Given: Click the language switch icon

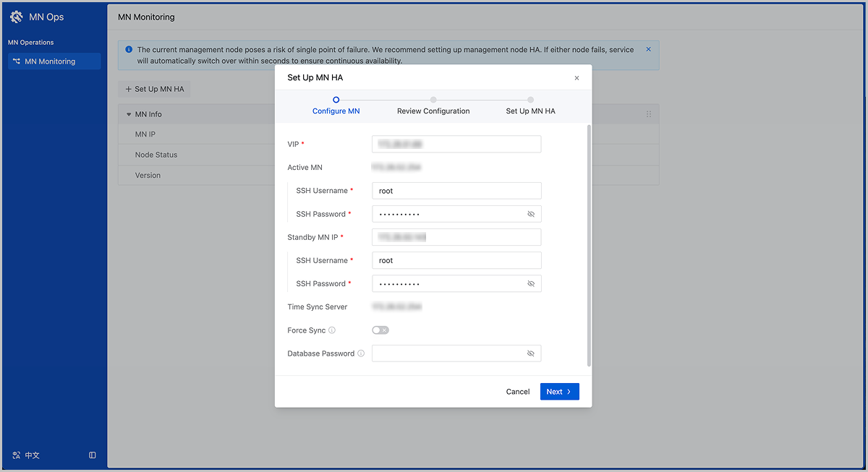Looking at the screenshot, I should point(17,455).
